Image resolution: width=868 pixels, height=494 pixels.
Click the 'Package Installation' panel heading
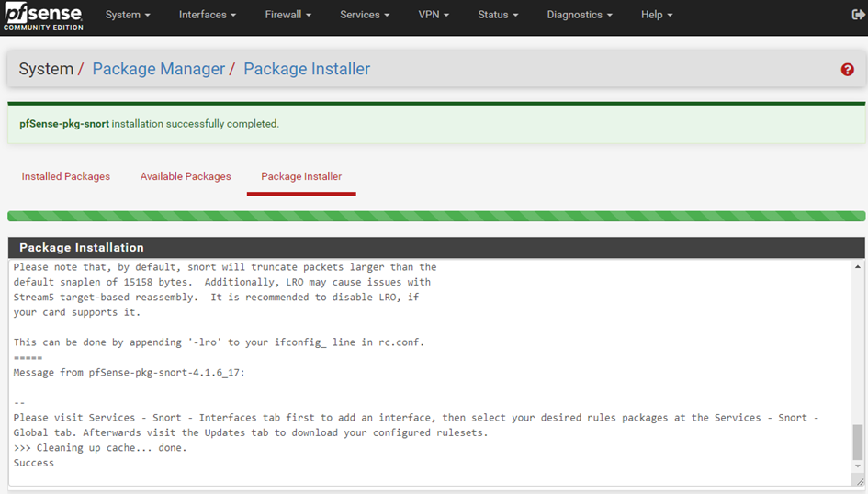[82, 247]
